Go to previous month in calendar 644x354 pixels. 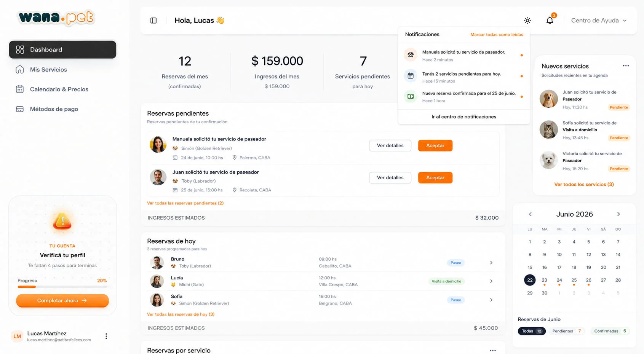[530, 214]
